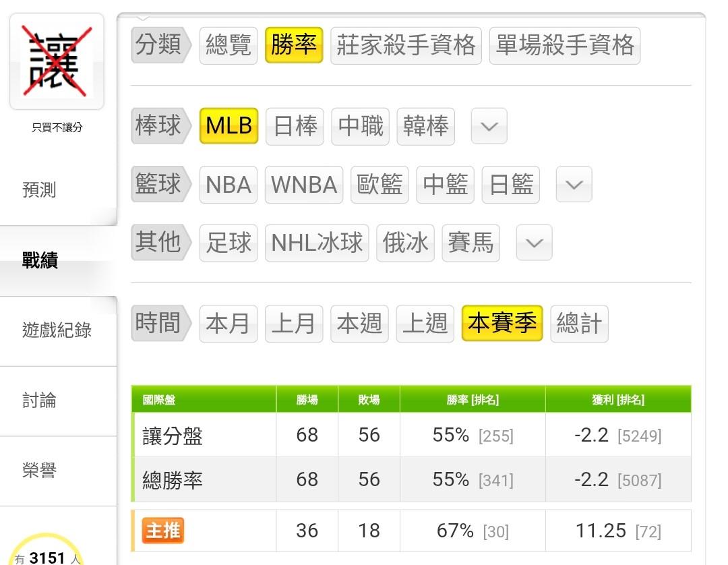
Task: Select the MLB league filter
Action: [229, 126]
